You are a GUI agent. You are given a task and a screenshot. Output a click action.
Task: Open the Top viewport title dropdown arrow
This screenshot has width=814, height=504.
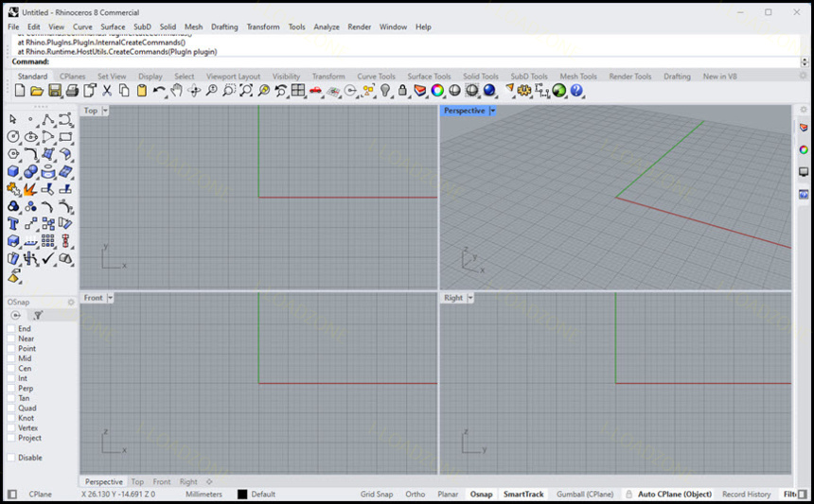pyautogui.click(x=105, y=111)
